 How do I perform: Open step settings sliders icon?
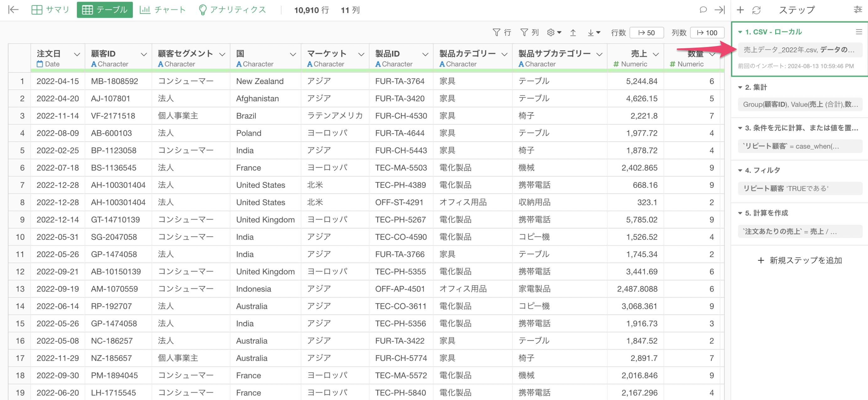coord(858,10)
